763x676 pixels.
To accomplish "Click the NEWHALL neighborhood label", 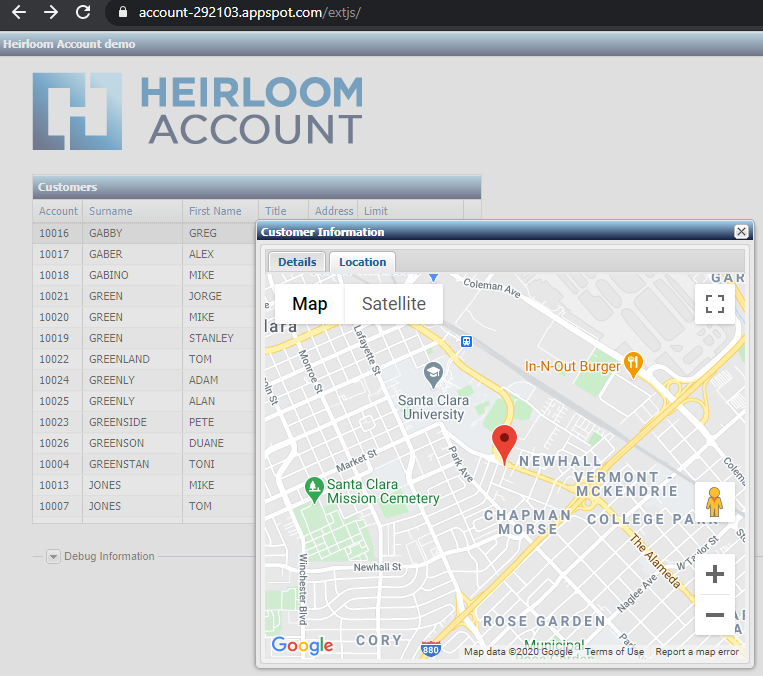I will pyautogui.click(x=561, y=461).
